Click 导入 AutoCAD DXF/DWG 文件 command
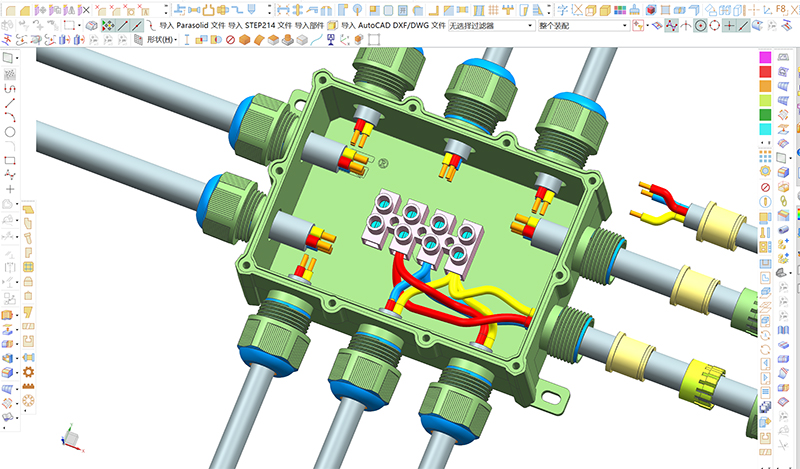This screenshot has height=469, width=800. tap(392, 25)
